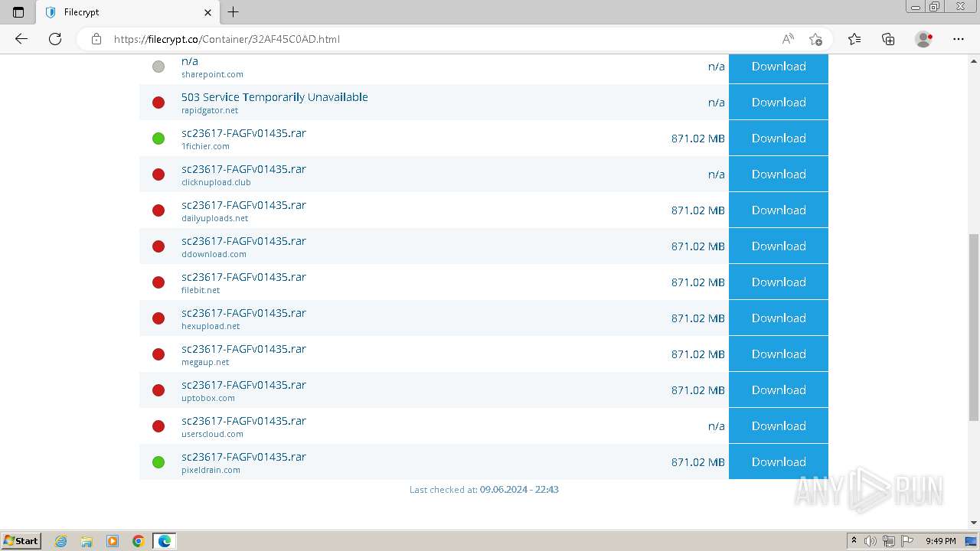
Task: Click the grey status dot for sharepoint.com
Action: point(158,67)
